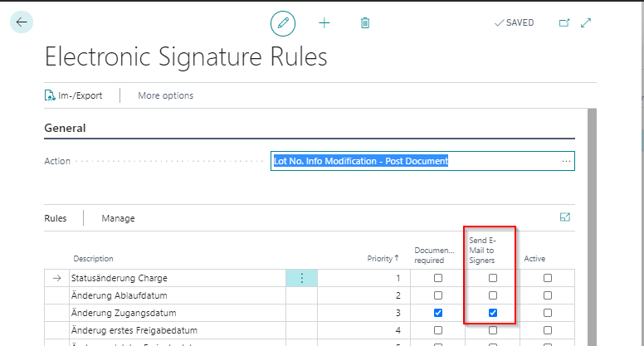Select the Action input field

point(422,161)
